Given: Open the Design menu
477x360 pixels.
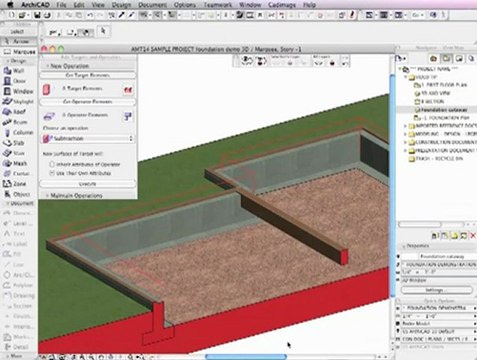Looking at the screenshot, I should pos(121,5).
